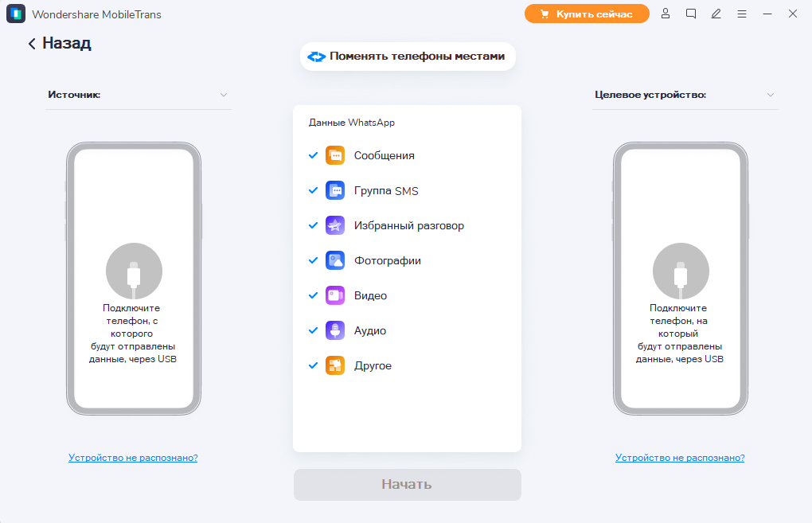Open target Устройство не распознано? link
This screenshot has width=812, height=523.
pos(680,458)
